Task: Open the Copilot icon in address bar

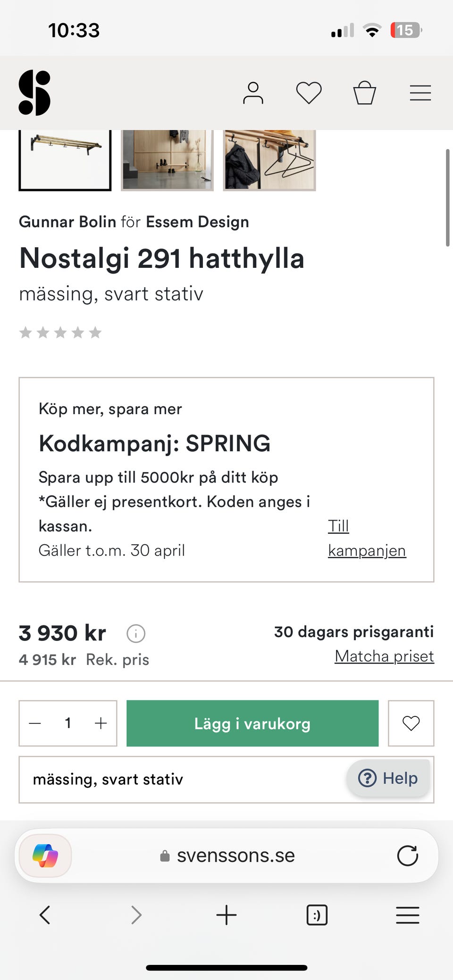Action: (45, 855)
